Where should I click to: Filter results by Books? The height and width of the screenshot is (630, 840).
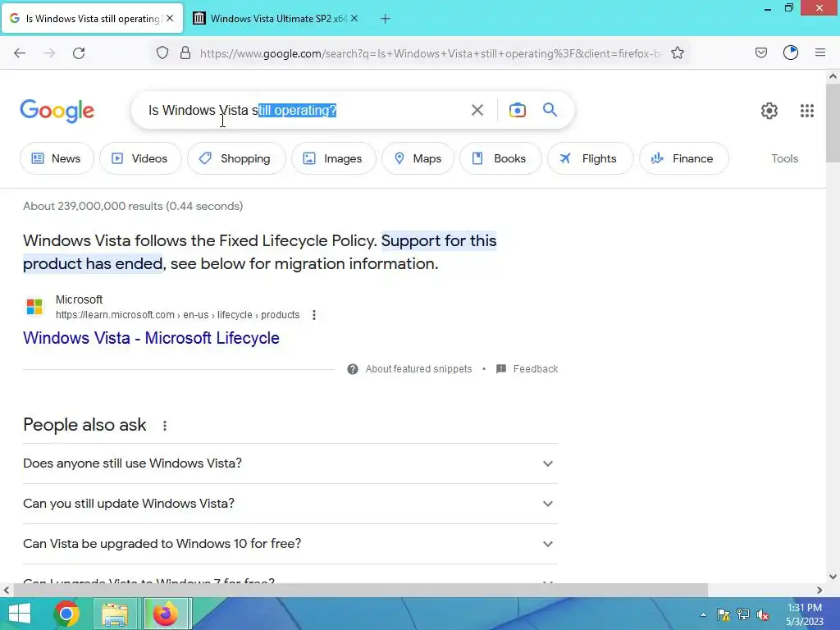point(500,158)
